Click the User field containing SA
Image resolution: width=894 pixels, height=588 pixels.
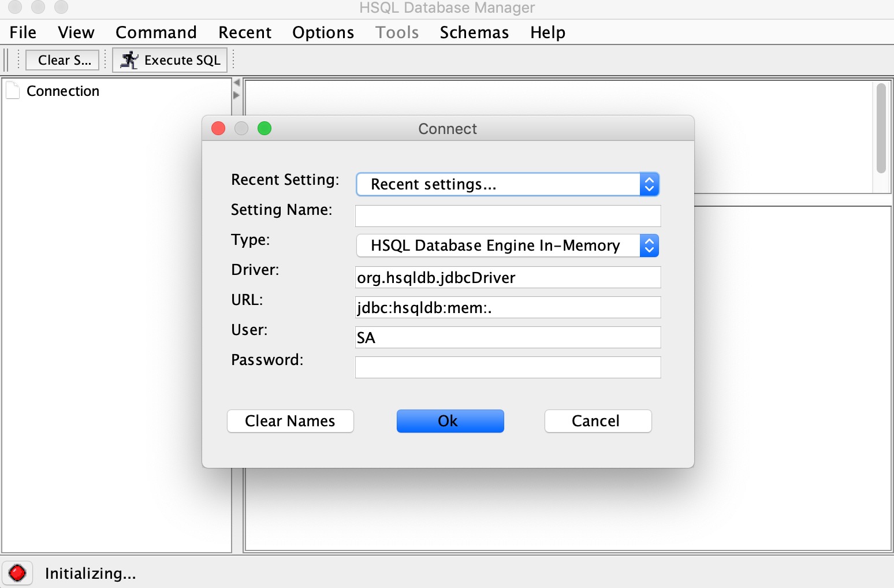(x=508, y=337)
